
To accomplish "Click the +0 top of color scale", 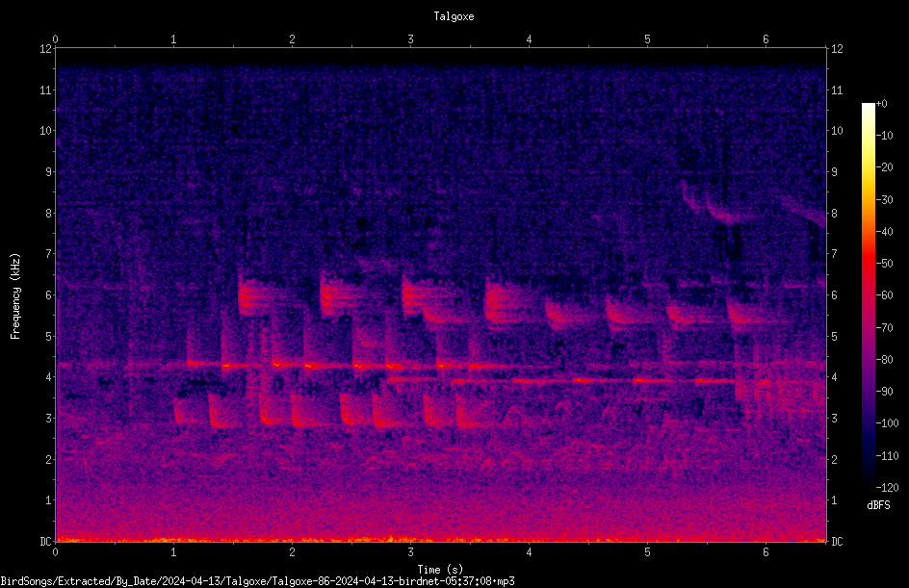I will 881,104.
